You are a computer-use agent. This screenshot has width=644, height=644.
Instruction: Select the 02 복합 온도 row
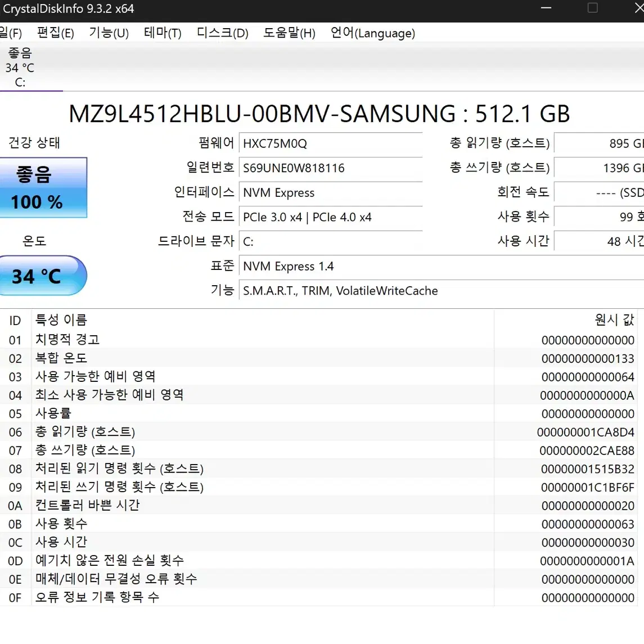[319, 358]
